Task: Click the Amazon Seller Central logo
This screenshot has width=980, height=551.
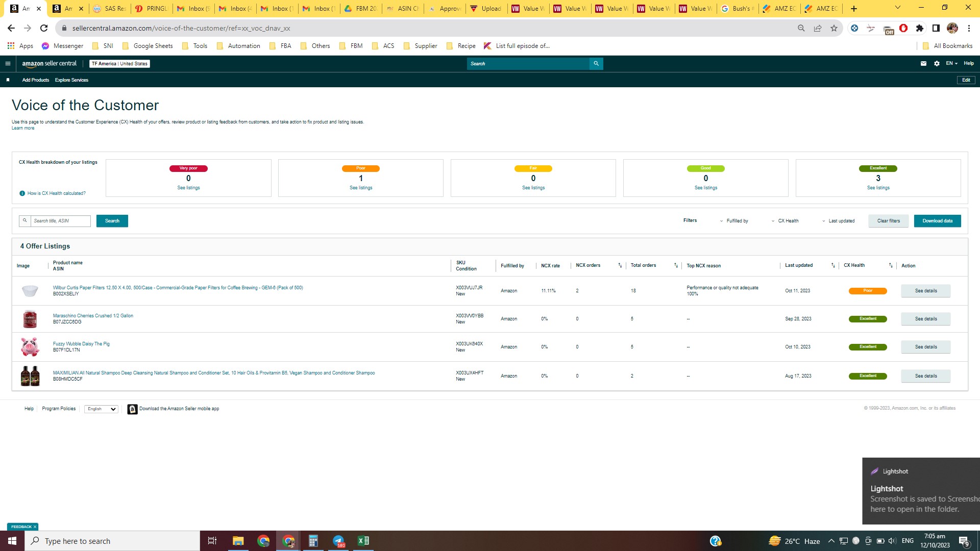Action: point(49,64)
